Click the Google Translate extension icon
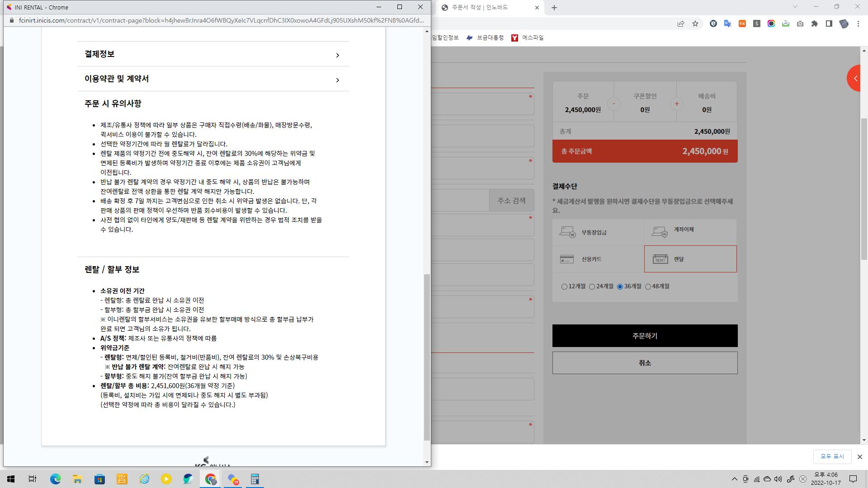This screenshot has height=488, width=868. (727, 23)
